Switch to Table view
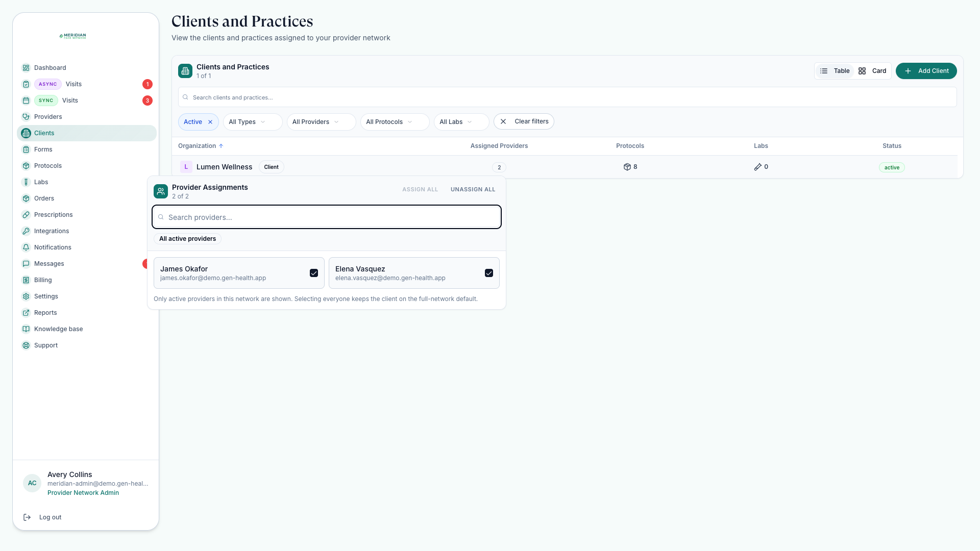Viewport: 980px width, 551px height. click(x=835, y=71)
